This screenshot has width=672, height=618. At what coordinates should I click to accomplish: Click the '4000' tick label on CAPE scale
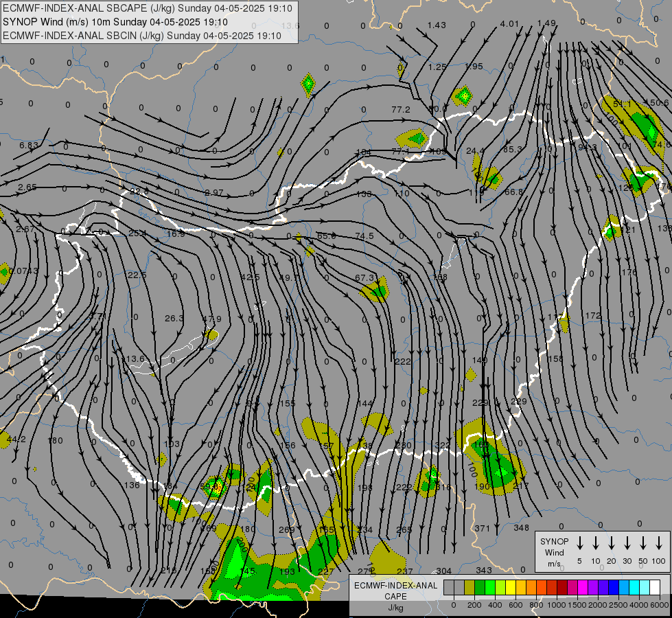(639, 605)
